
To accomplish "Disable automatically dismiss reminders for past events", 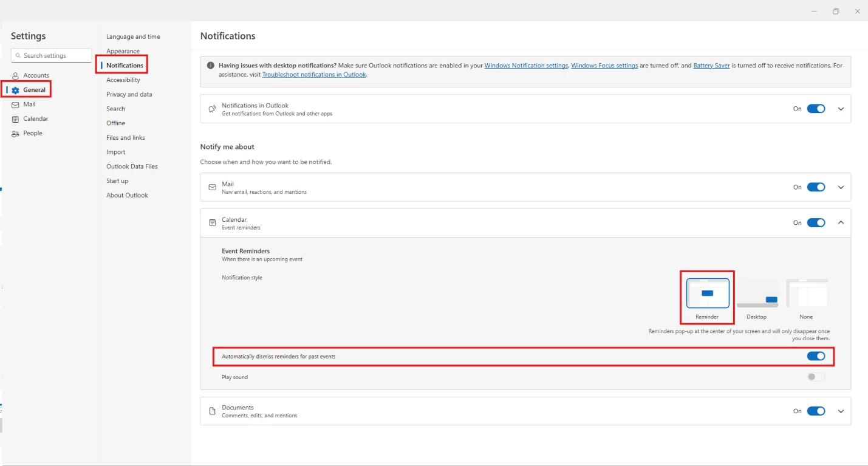I will [816, 356].
